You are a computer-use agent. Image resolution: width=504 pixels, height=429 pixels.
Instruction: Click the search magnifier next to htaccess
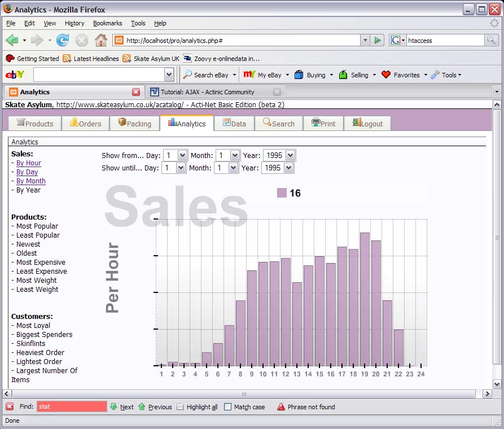click(x=491, y=40)
